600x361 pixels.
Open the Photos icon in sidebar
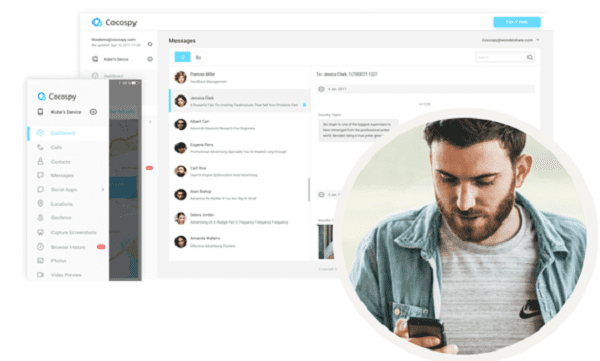tap(40, 261)
